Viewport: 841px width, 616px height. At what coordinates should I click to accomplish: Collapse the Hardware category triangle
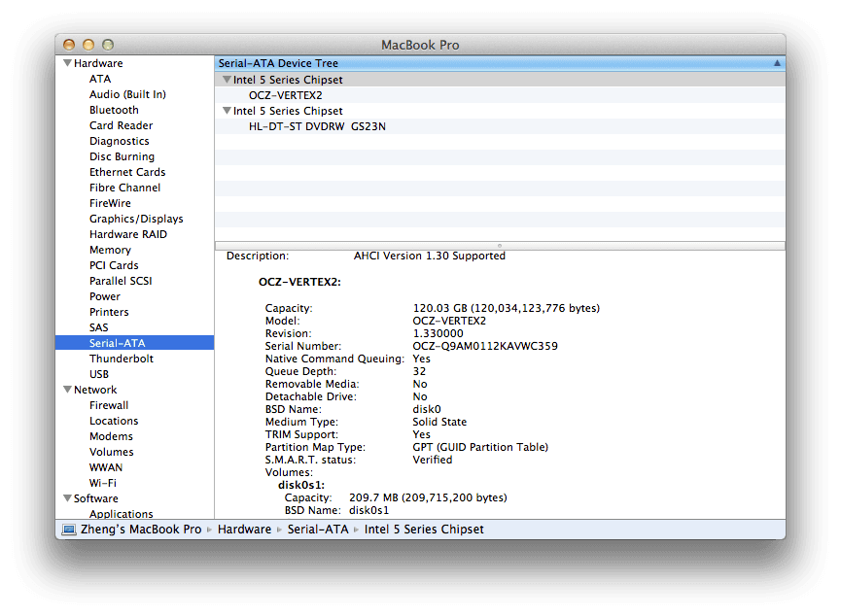point(67,63)
